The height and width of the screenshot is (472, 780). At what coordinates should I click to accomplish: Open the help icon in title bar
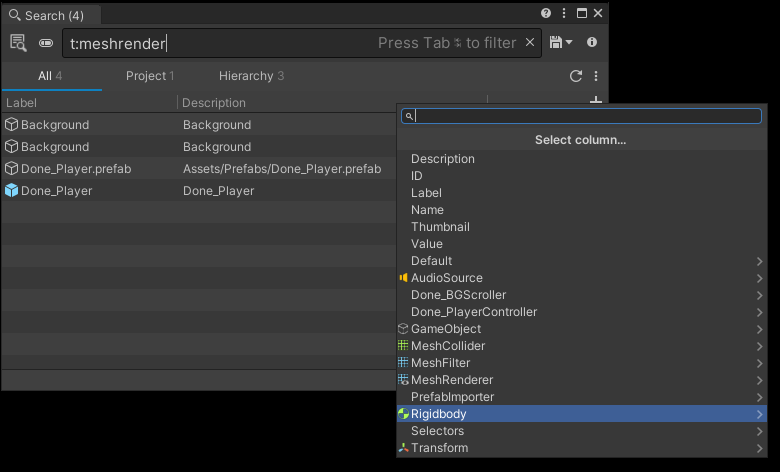[546, 14]
